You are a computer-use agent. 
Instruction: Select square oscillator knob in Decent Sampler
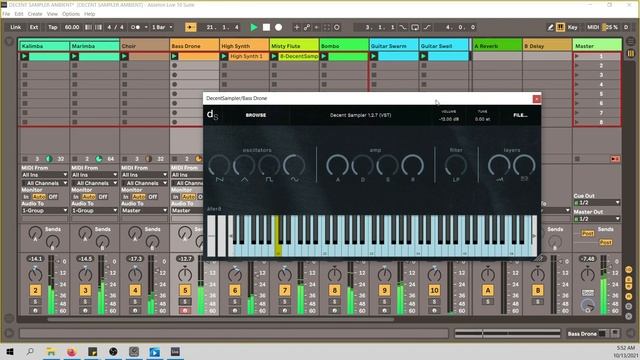(x=269, y=166)
